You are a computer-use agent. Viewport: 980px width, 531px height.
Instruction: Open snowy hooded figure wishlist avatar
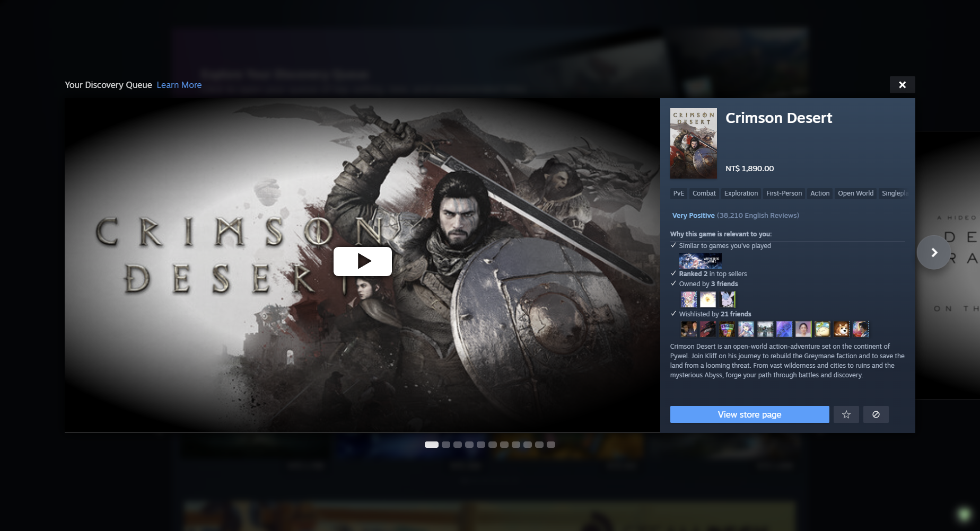click(x=765, y=329)
